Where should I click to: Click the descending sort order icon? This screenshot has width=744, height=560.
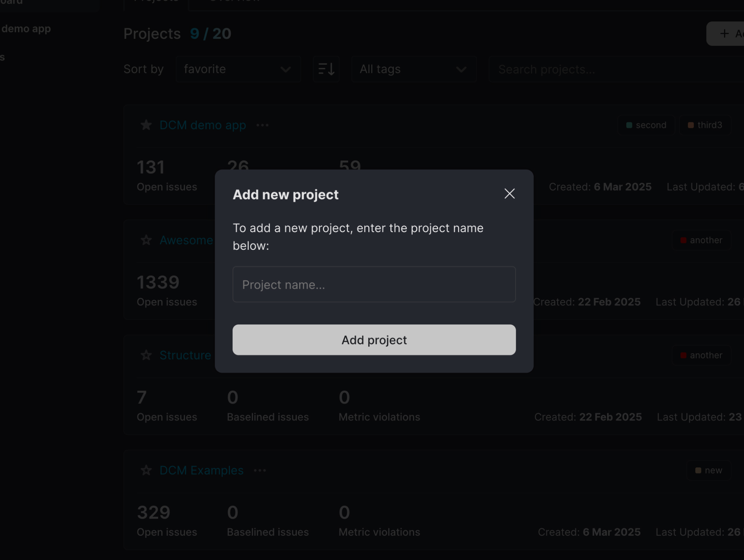point(326,69)
